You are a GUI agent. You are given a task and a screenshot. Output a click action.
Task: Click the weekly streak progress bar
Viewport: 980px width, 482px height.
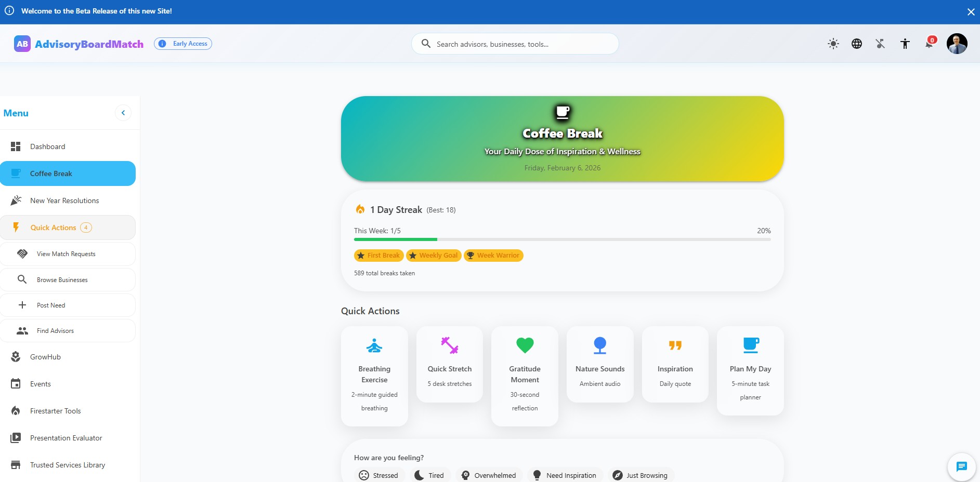tap(562, 239)
